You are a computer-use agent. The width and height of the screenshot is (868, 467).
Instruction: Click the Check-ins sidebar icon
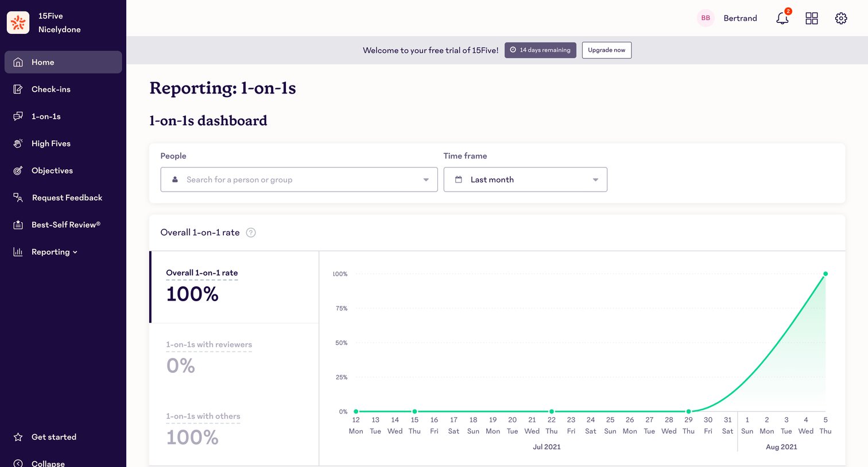(x=18, y=89)
